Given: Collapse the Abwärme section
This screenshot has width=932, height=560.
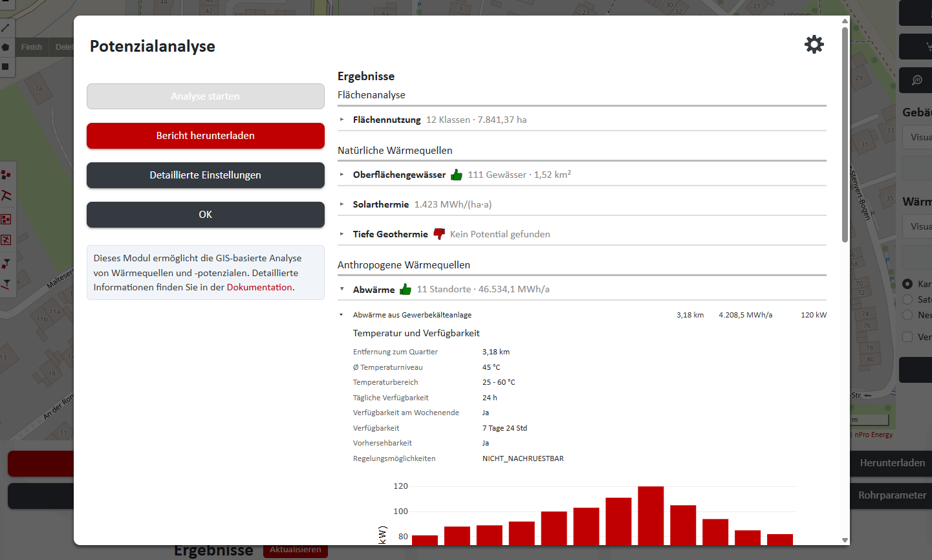Looking at the screenshot, I should pos(342,289).
